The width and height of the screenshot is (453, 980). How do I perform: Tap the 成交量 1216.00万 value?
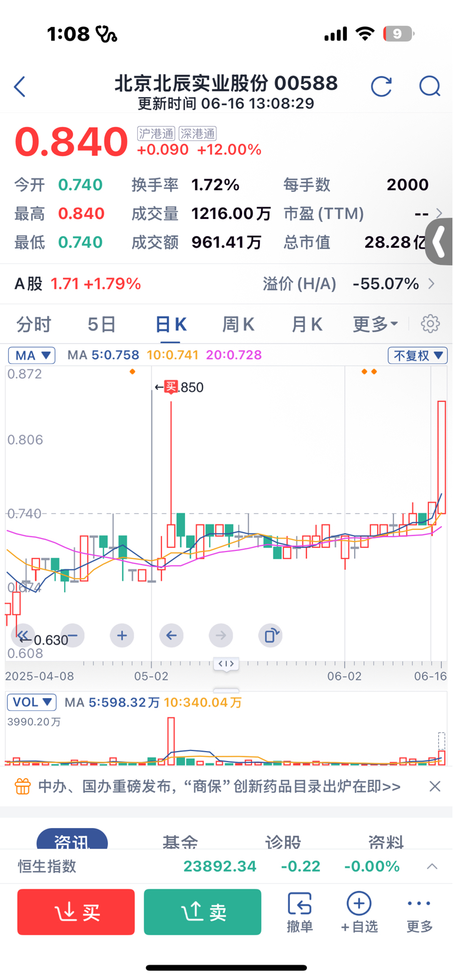[x=231, y=213]
